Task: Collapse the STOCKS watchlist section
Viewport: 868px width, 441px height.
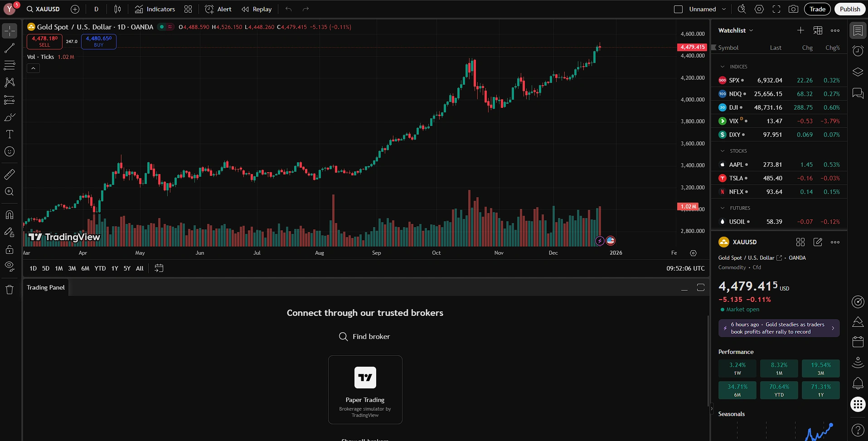Action: 723,151
